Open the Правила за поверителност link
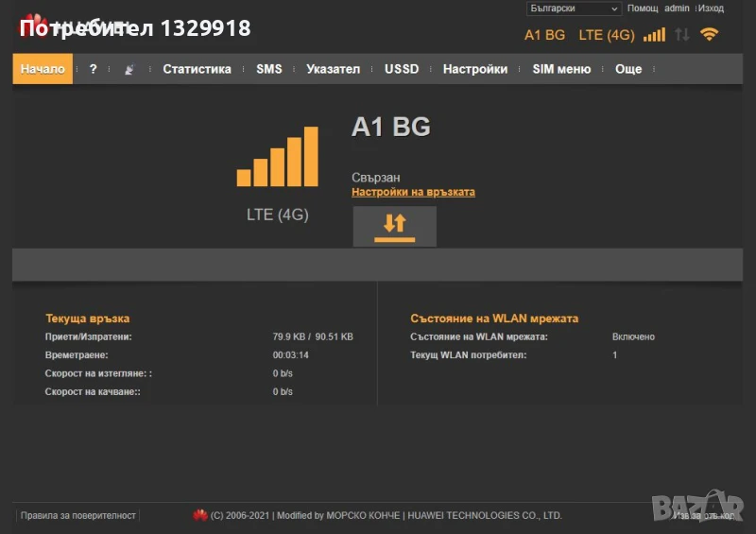 click(78, 516)
